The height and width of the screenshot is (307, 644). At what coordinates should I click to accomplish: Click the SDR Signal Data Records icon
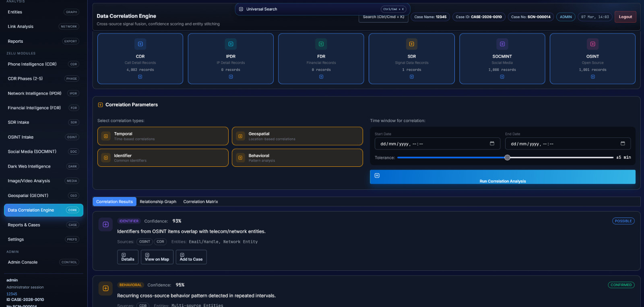411,44
